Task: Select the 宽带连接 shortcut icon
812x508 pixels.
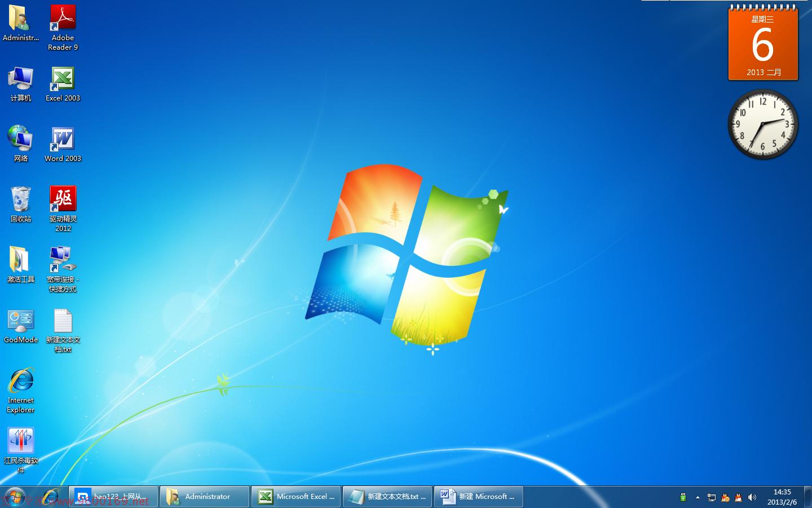Action: [63, 269]
